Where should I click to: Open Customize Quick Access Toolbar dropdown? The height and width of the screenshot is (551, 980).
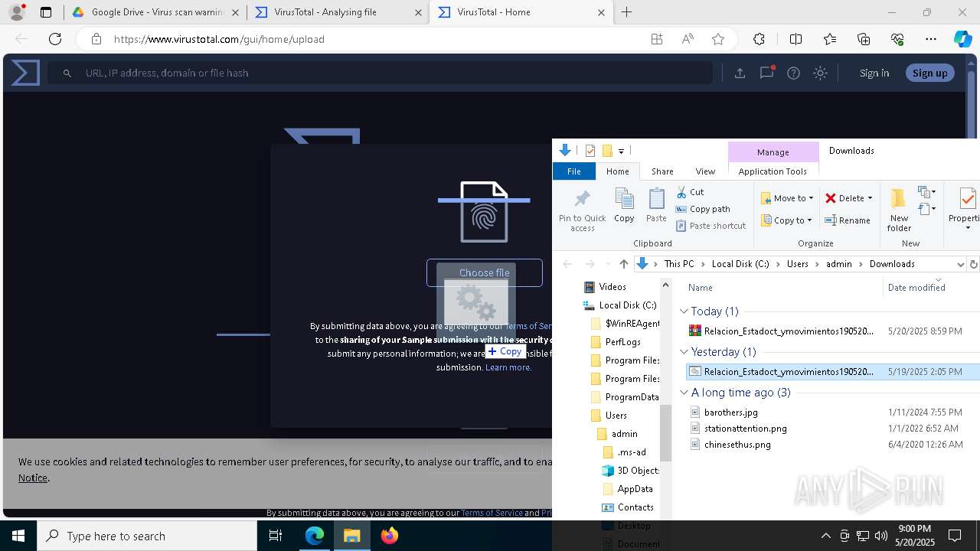click(x=621, y=151)
